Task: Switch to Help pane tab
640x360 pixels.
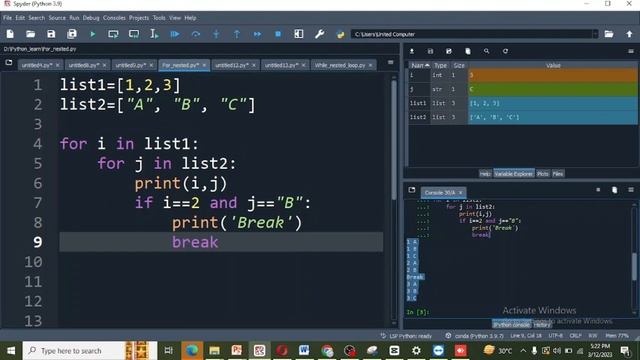Action: click(485, 174)
